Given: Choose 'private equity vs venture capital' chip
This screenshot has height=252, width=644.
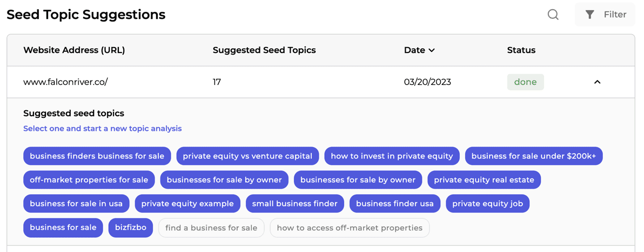Looking at the screenshot, I should (x=247, y=156).
